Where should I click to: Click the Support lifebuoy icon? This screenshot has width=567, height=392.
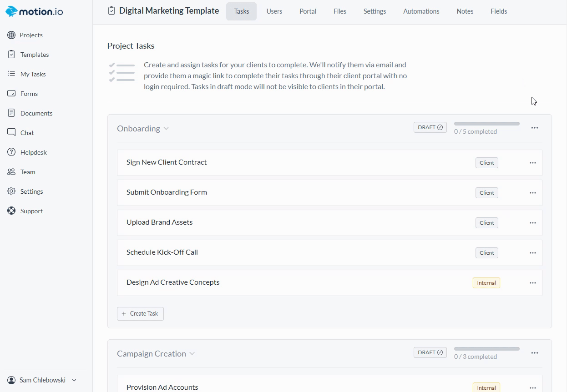[x=11, y=211]
